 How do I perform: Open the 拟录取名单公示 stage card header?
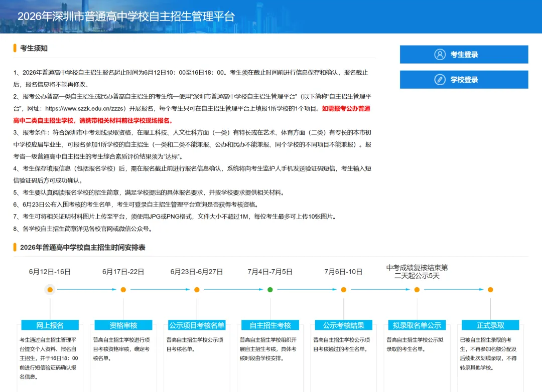(417, 325)
